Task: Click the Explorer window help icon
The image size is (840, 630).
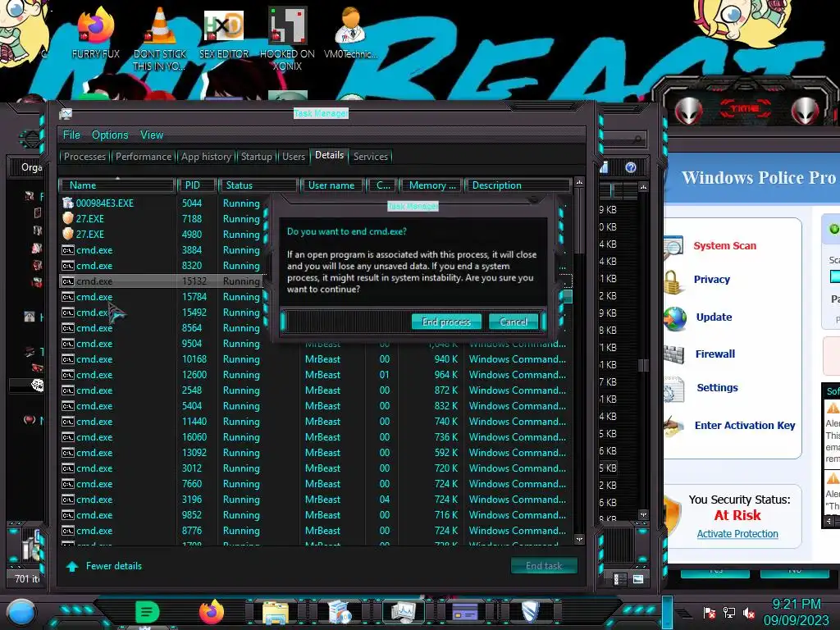Action: pos(631,167)
